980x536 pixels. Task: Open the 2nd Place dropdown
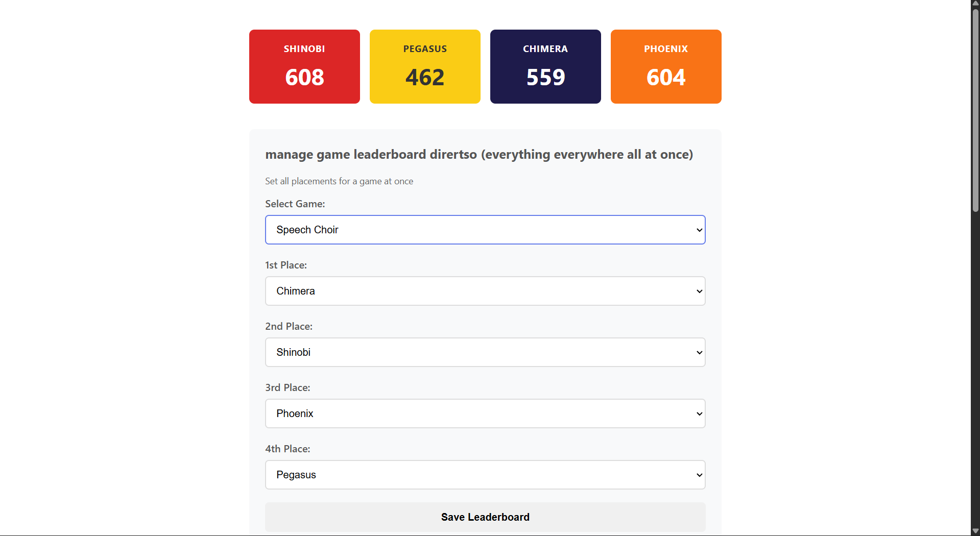[485, 352]
